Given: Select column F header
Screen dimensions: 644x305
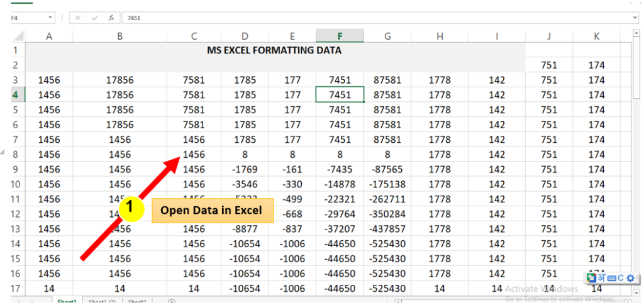Looking at the screenshot, I should (340, 36).
